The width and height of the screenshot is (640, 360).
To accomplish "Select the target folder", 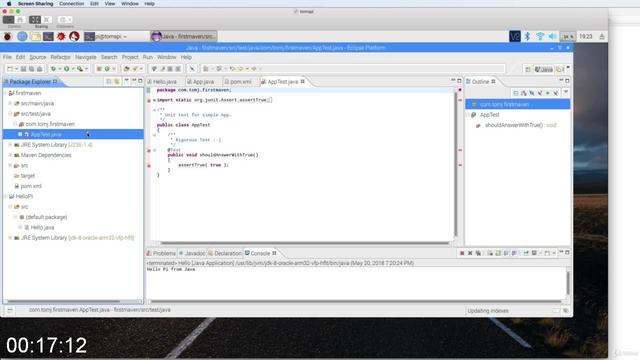I will pos(27,176).
